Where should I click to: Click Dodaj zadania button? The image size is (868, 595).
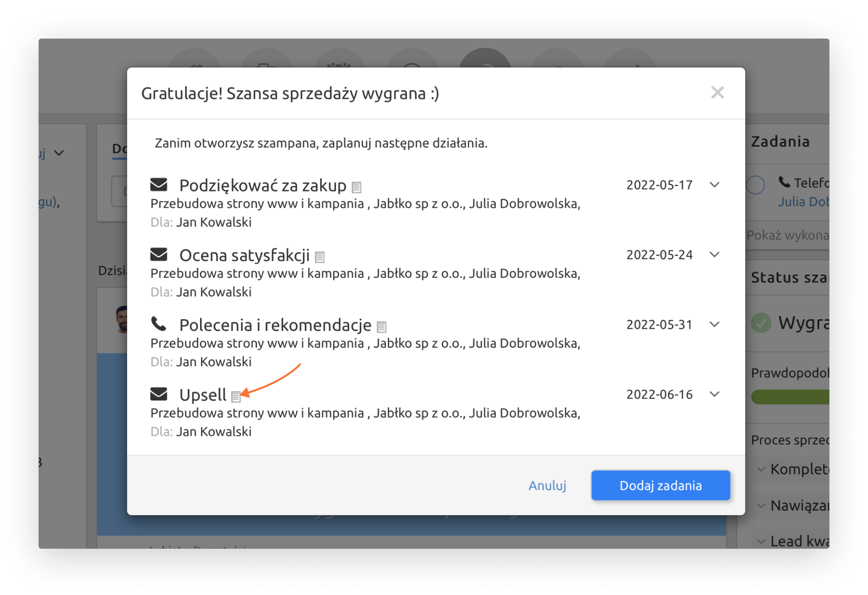661,485
